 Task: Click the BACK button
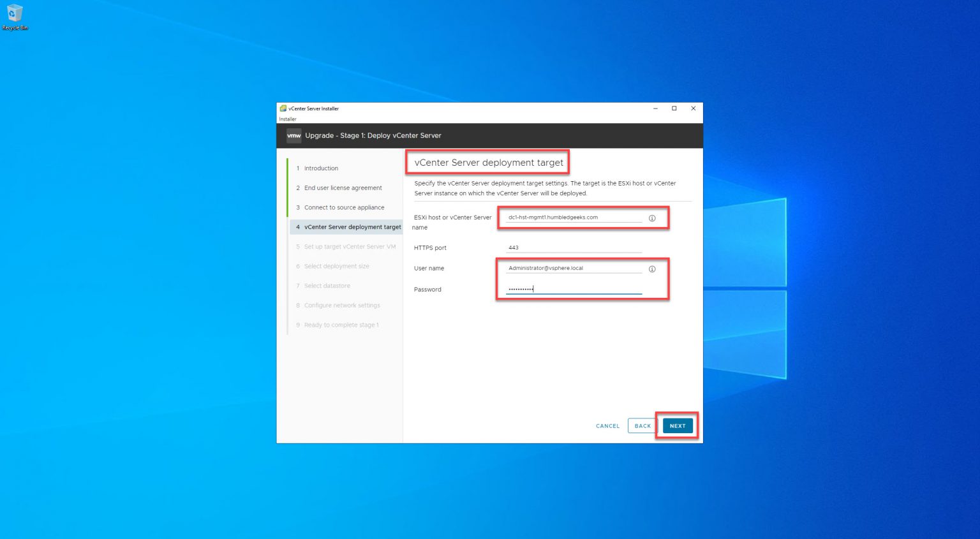coord(642,425)
